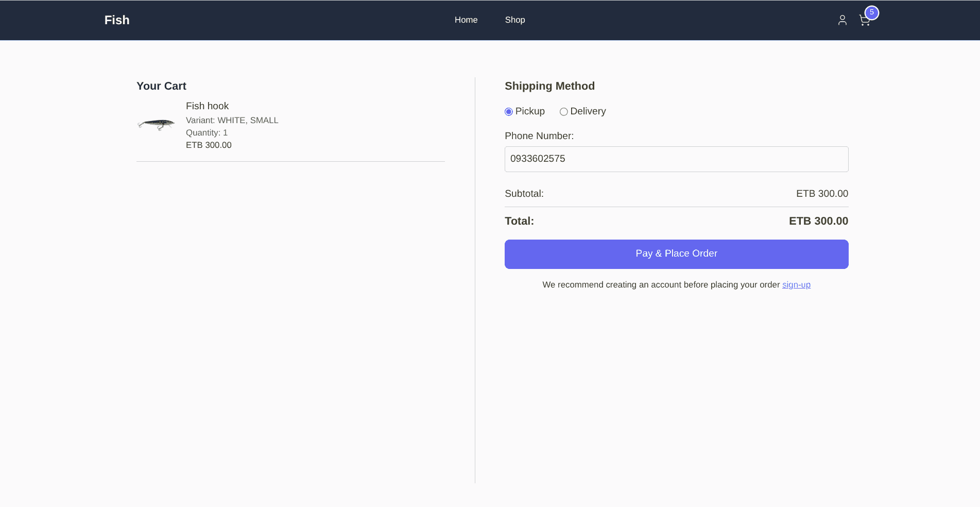The width and height of the screenshot is (980, 507).
Task: Click the Shipping Method heading
Action: click(x=549, y=86)
